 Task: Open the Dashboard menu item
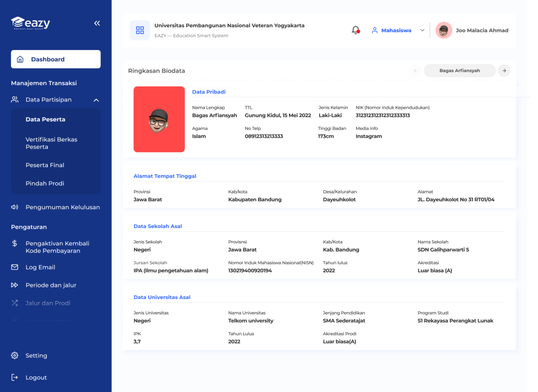[56, 59]
